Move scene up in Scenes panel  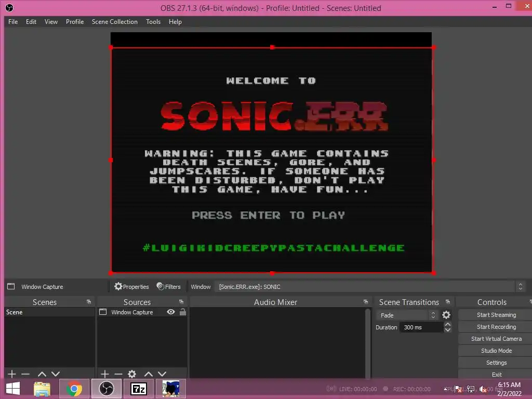click(42, 374)
